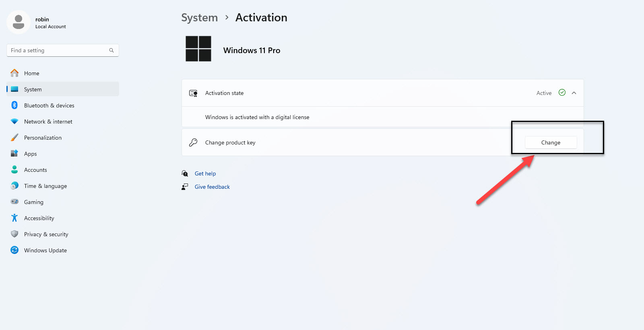Focus the Find a setting search box

tap(58, 50)
